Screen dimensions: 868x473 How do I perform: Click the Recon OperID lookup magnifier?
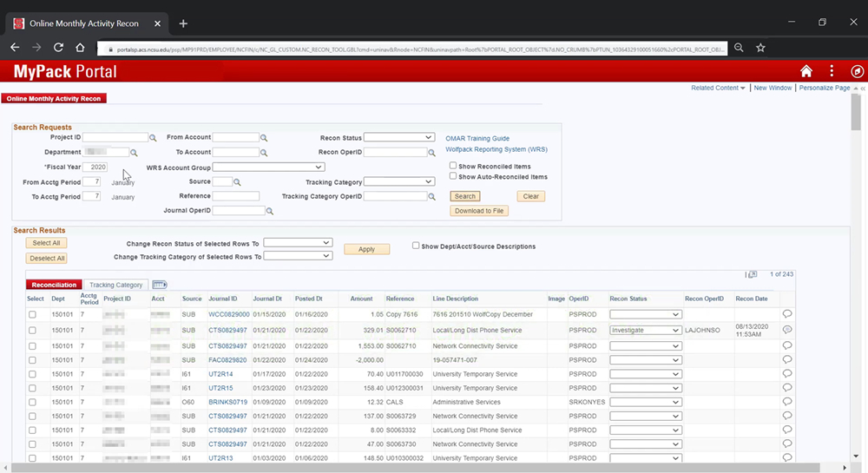(x=431, y=153)
